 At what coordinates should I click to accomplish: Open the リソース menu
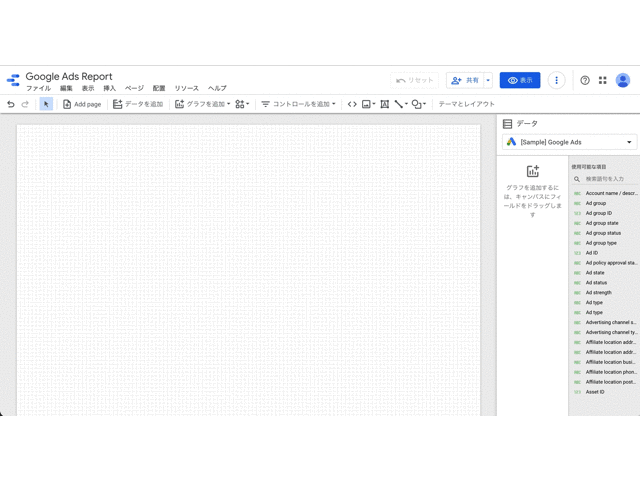click(x=186, y=89)
